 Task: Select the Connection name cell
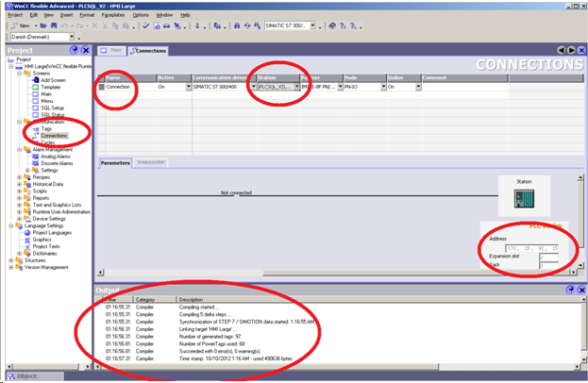(x=130, y=87)
